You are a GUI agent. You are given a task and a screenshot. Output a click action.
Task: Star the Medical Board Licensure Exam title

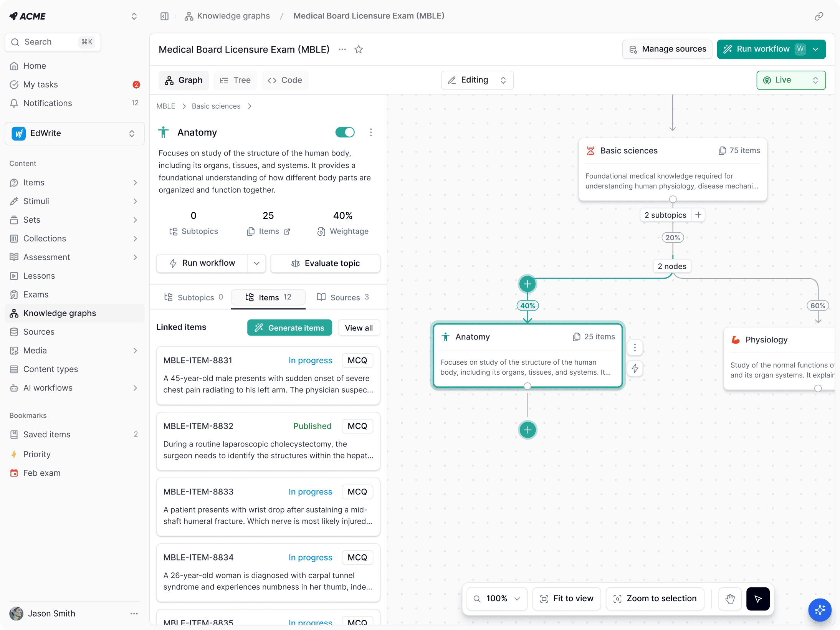[359, 49]
